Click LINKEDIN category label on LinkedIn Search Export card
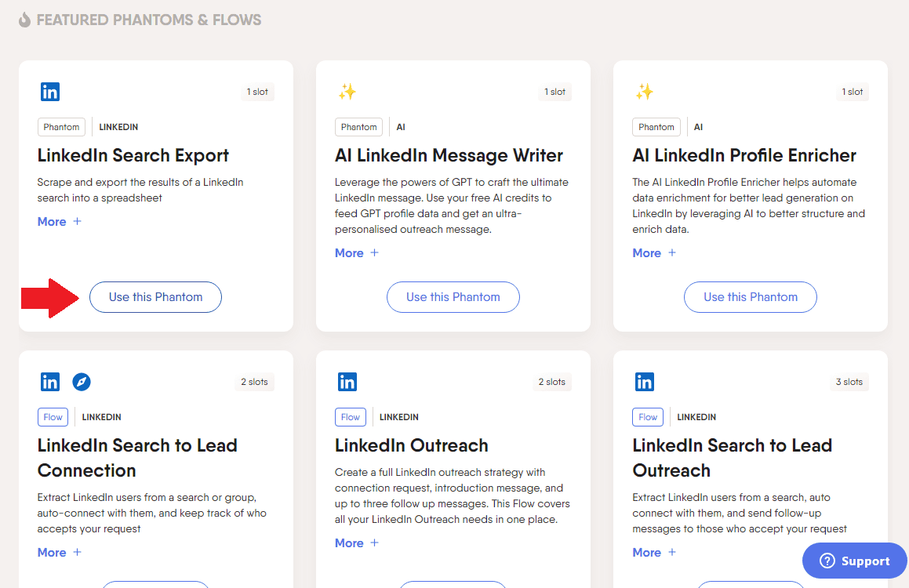 (x=118, y=127)
